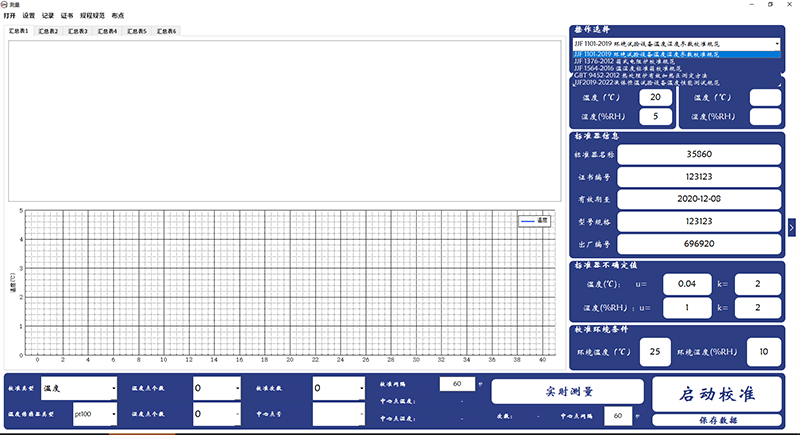
Task: Click the temperature field showing 20
Action: [x=656, y=97]
